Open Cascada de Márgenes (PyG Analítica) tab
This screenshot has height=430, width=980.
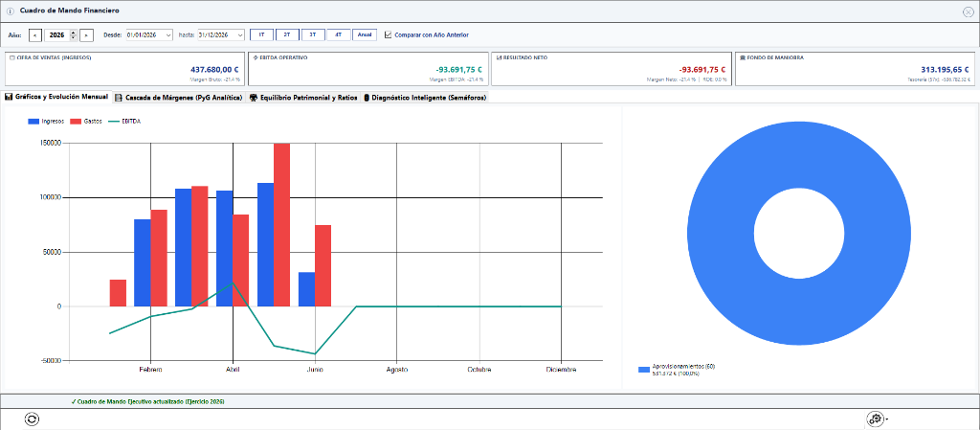(179, 98)
